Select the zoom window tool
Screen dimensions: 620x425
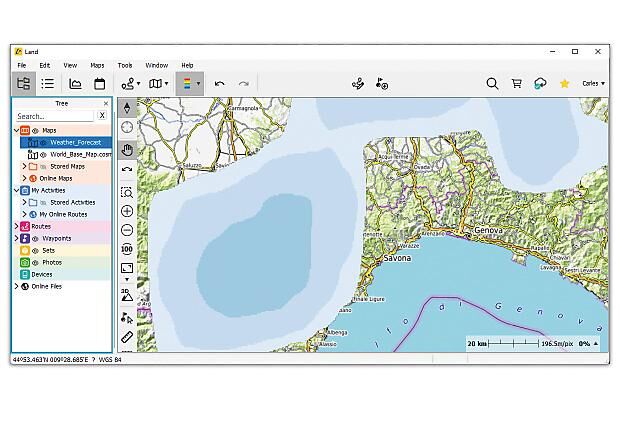[x=127, y=192]
